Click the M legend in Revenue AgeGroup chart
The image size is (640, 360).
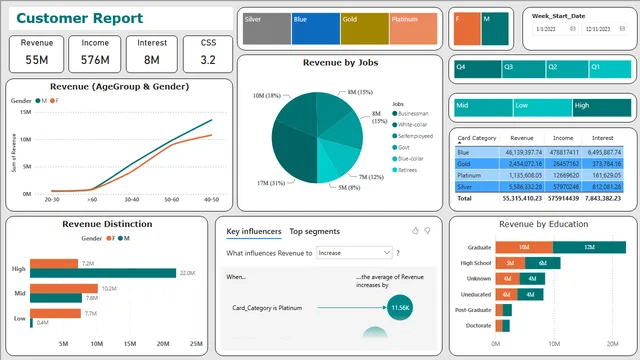click(41, 101)
